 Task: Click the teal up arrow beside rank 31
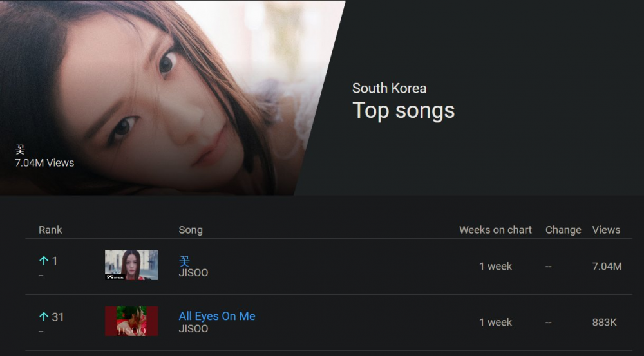point(44,316)
